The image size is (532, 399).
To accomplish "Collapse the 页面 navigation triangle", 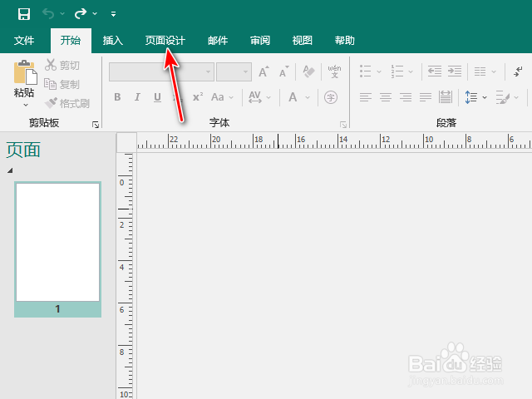I will (10, 170).
